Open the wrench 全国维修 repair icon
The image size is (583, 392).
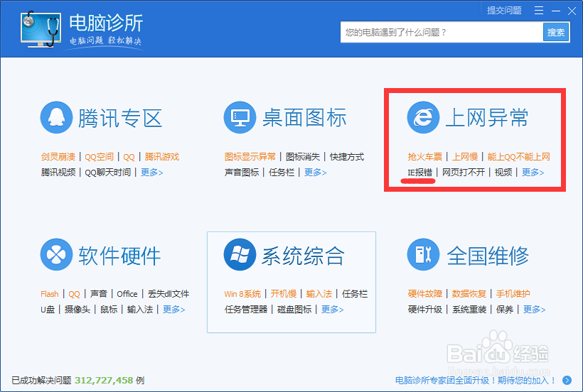point(424,255)
